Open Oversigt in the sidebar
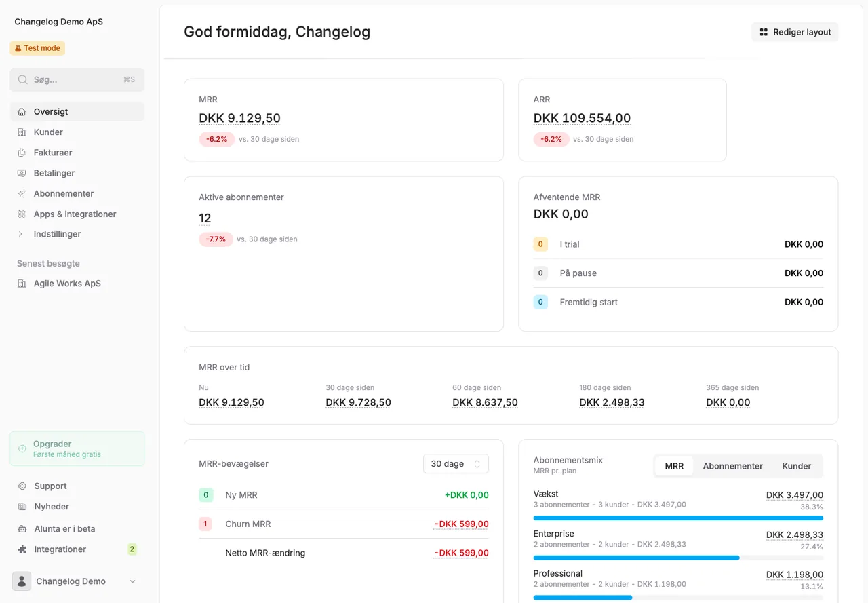868x603 pixels. click(77, 112)
